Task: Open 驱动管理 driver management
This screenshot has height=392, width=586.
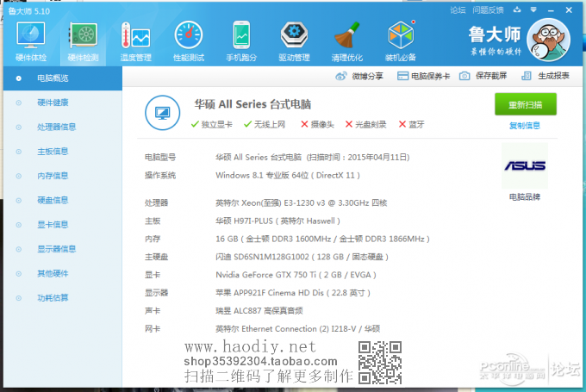Action: point(294,40)
